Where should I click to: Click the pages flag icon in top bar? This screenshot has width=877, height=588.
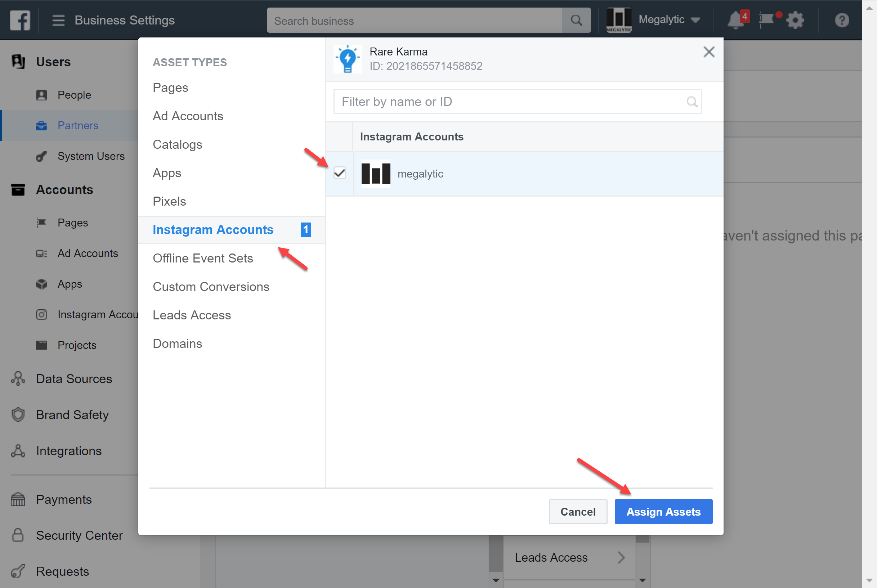tap(766, 20)
